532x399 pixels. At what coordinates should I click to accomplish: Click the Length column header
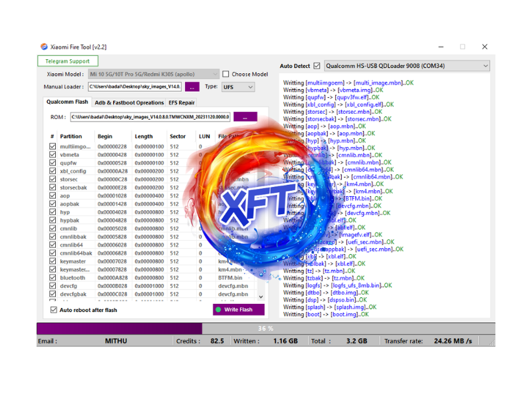pyautogui.click(x=144, y=136)
